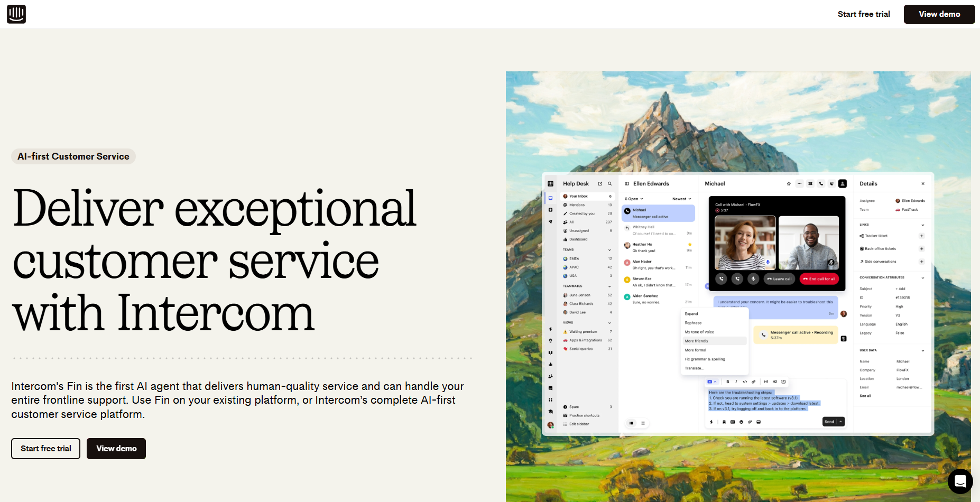Open the 6 Open filter dropdown
The width and height of the screenshot is (980, 502).
[634, 199]
